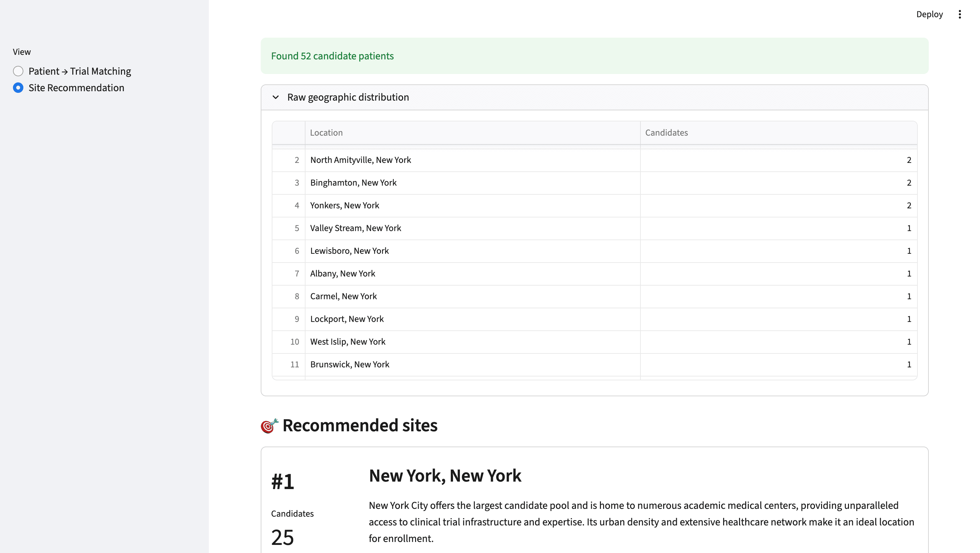This screenshot has height=553, width=980.
Task: Click candidate count for North Amityville
Action: [x=778, y=160]
